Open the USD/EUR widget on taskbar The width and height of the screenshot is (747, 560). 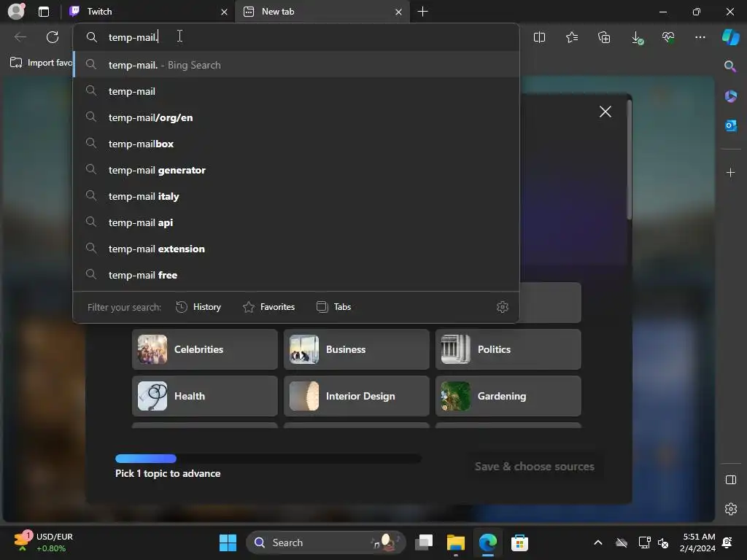click(44, 542)
